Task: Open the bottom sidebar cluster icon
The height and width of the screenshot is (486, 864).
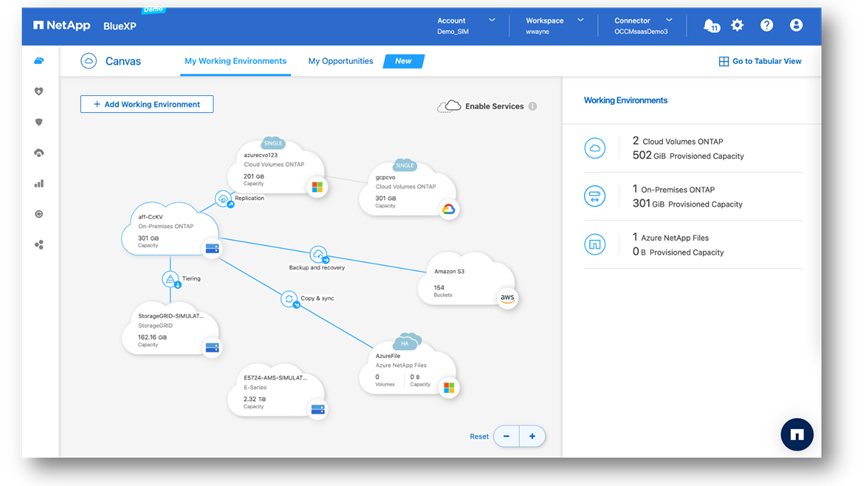Action: [39, 245]
